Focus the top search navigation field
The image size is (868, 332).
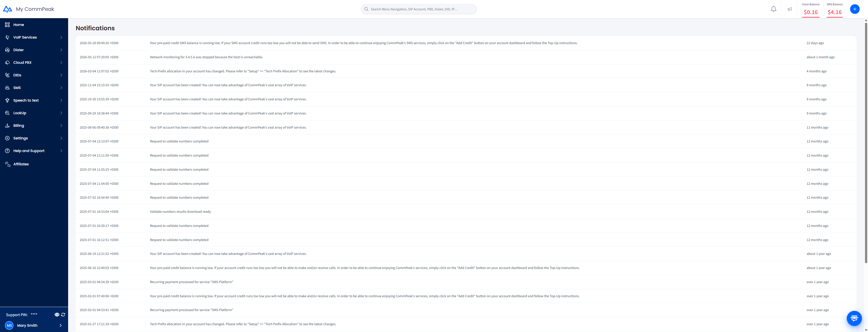point(419,9)
